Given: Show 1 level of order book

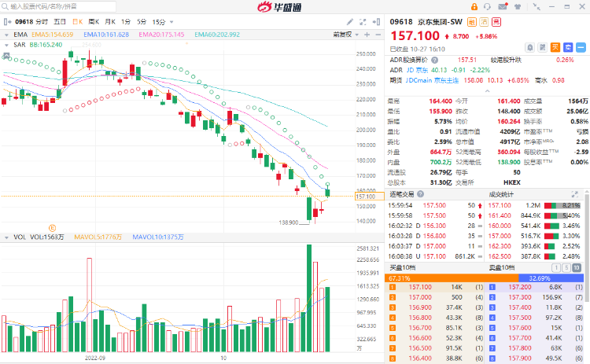Looking at the screenshot, I should click(555, 268).
